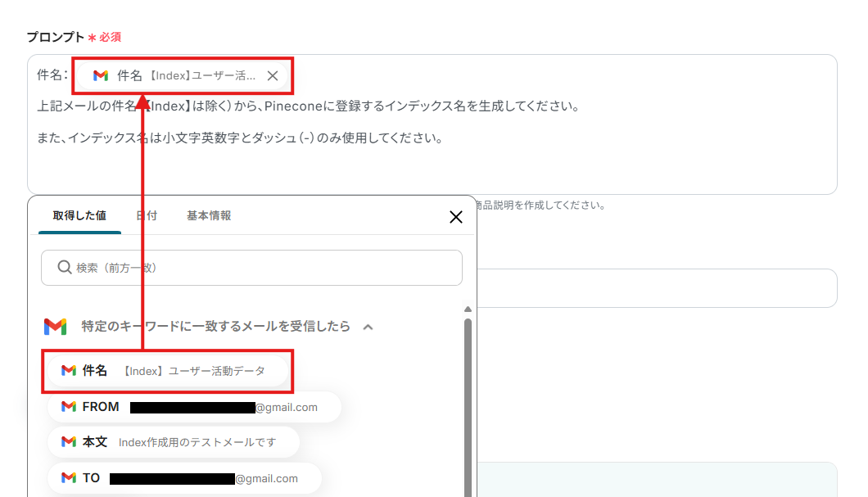
Task: Switch to the 取得した値 tab
Action: click(79, 215)
